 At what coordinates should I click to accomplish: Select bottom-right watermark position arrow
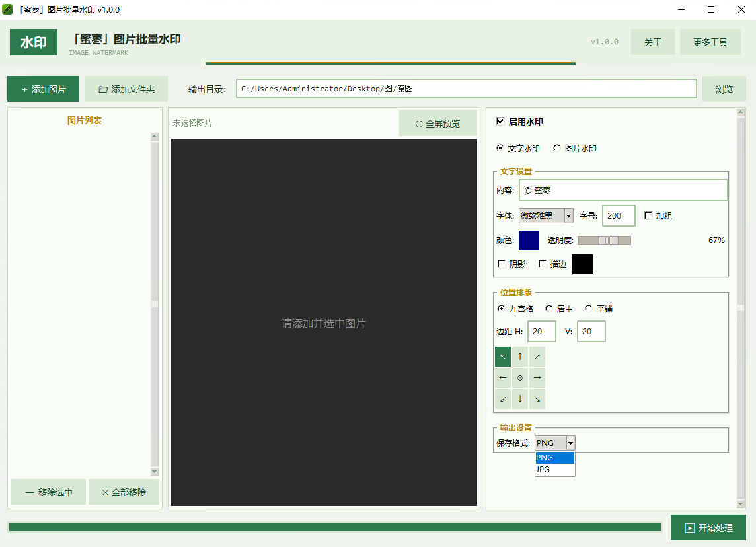(x=537, y=399)
